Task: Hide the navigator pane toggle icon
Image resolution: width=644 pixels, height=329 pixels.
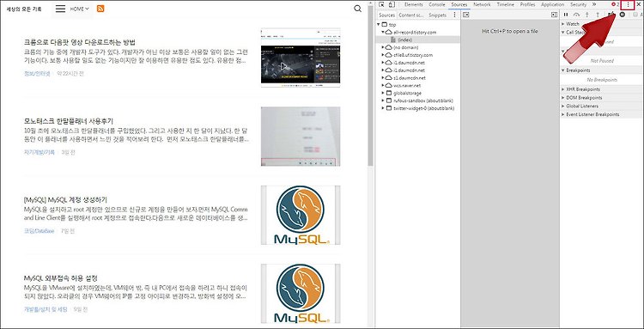Action: [x=465, y=15]
